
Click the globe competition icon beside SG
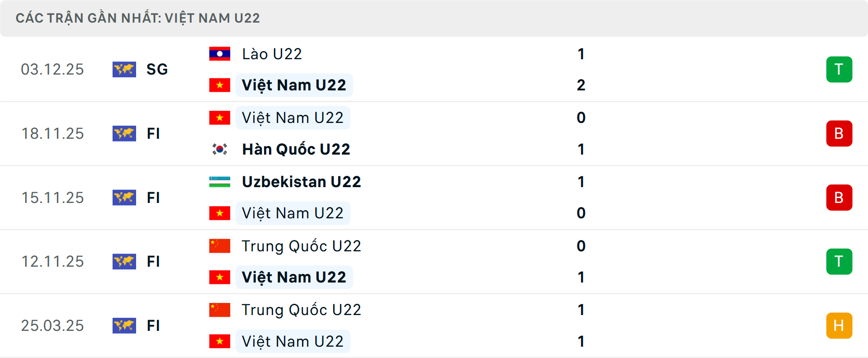click(x=124, y=70)
